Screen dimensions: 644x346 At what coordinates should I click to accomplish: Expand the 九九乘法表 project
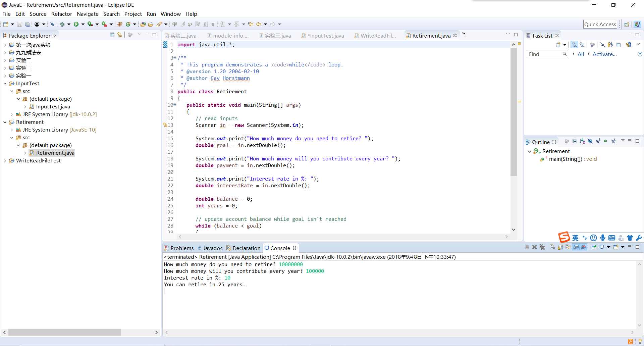coord(5,52)
